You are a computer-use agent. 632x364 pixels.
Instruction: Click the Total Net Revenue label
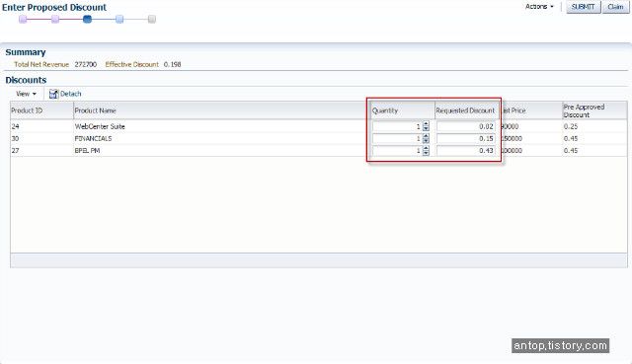tap(41, 64)
